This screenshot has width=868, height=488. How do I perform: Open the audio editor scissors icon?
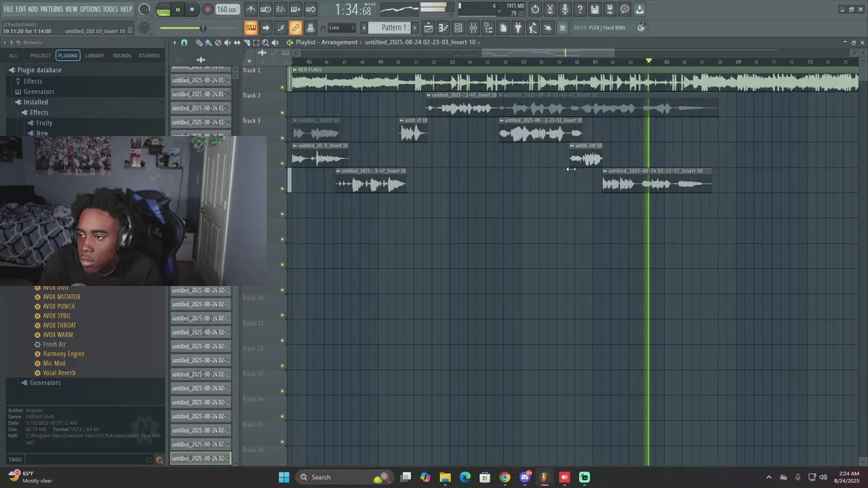pos(550,9)
